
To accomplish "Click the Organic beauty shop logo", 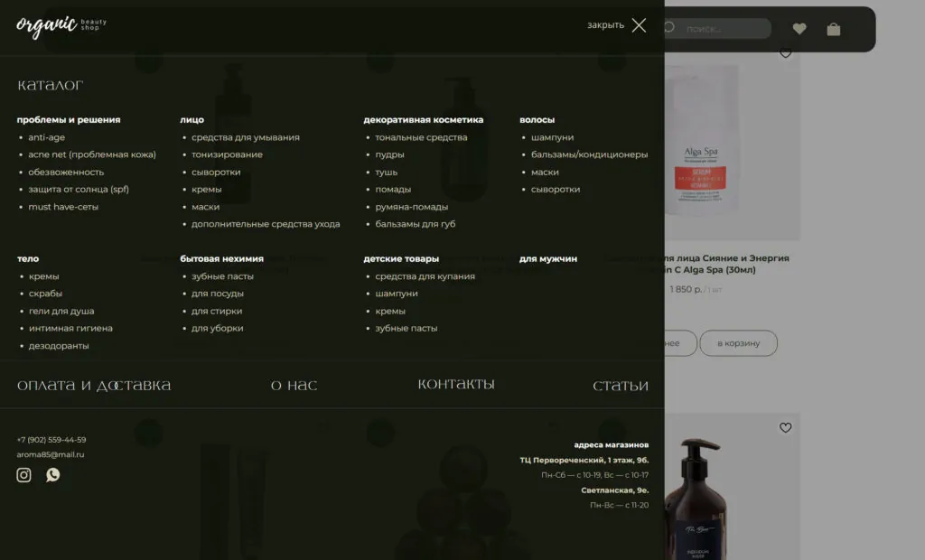I will coord(61,25).
